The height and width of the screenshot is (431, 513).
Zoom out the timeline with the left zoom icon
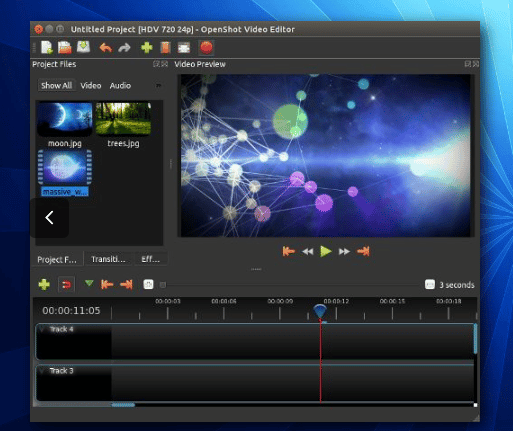click(148, 284)
